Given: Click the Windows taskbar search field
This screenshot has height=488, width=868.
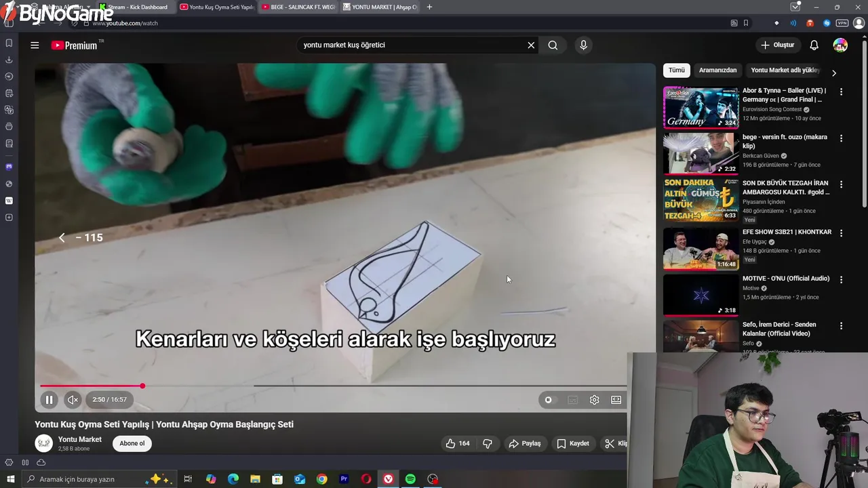Looking at the screenshot, I should (x=98, y=479).
